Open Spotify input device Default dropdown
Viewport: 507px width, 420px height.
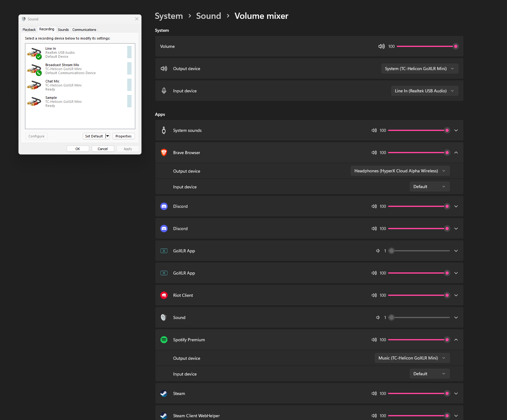coord(430,374)
